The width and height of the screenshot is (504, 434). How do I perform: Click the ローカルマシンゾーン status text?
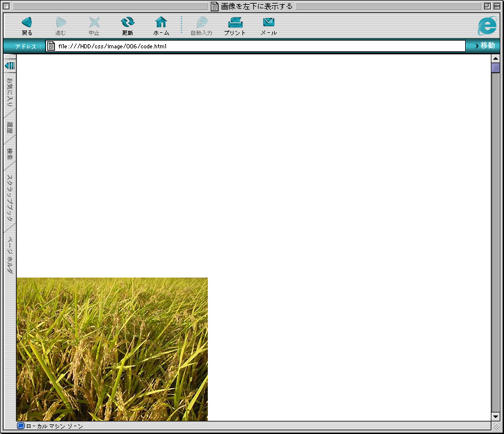tap(54, 426)
